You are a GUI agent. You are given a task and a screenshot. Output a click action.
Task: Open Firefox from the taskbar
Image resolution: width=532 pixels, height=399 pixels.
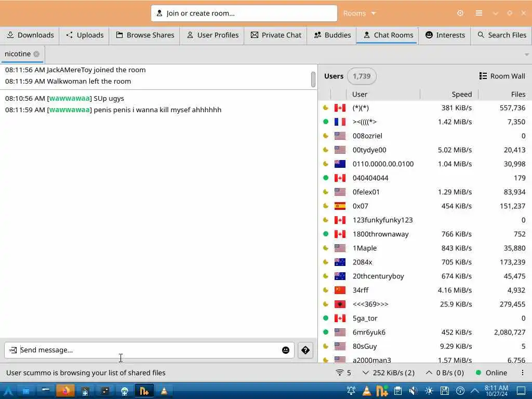pyautogui.click(x=65, y=391)
